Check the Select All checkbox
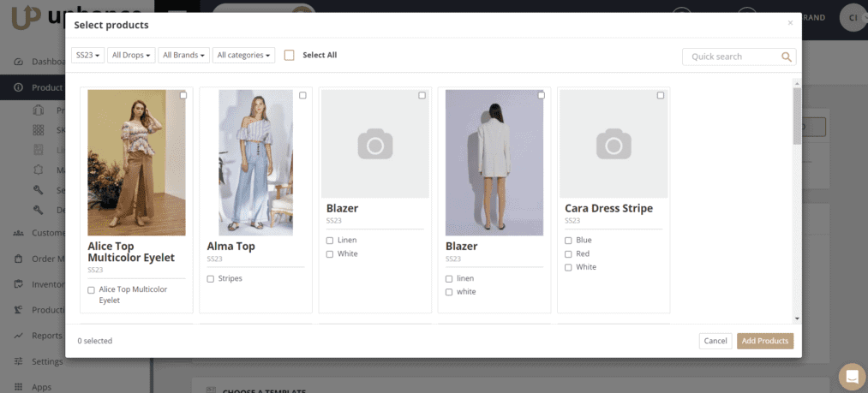This screenshot has width=868, height=393. 290,55
